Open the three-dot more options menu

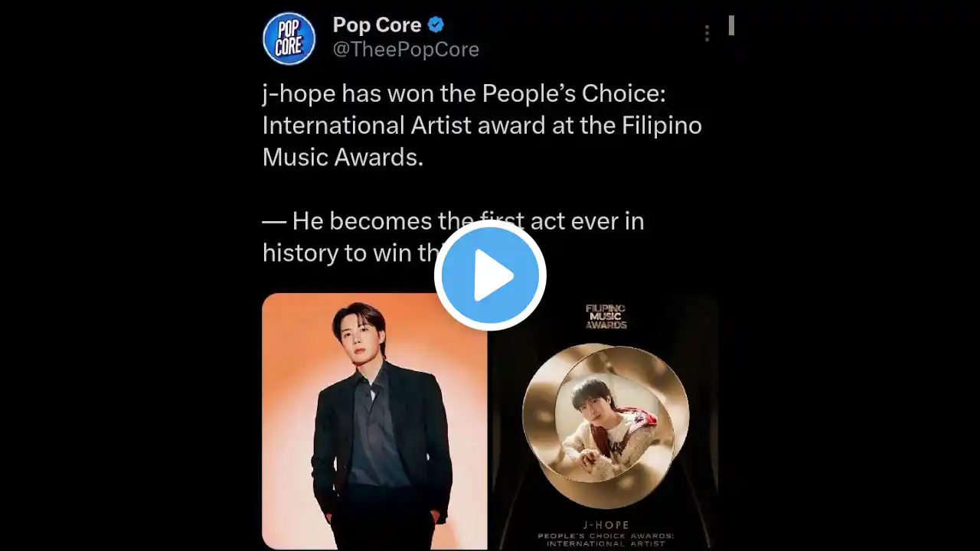707,33
